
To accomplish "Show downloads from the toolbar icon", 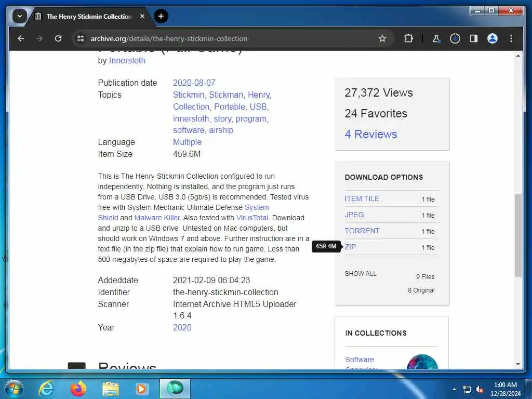I will coord(455,38).
